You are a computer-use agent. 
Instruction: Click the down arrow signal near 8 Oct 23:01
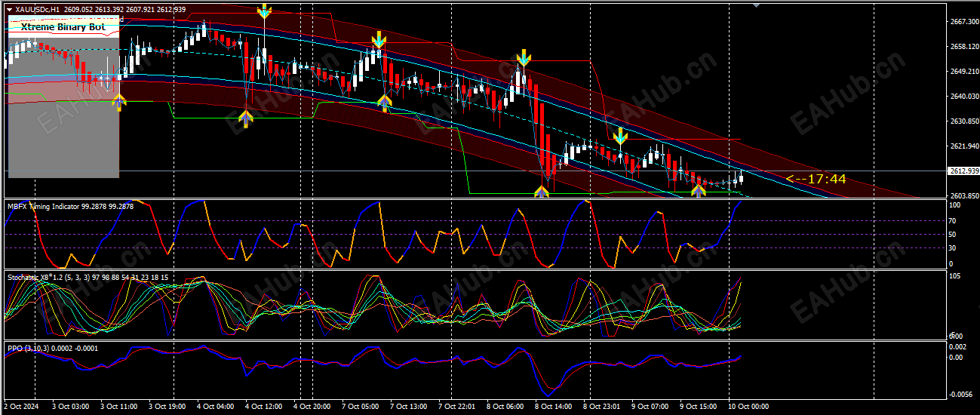click(621, 136)
